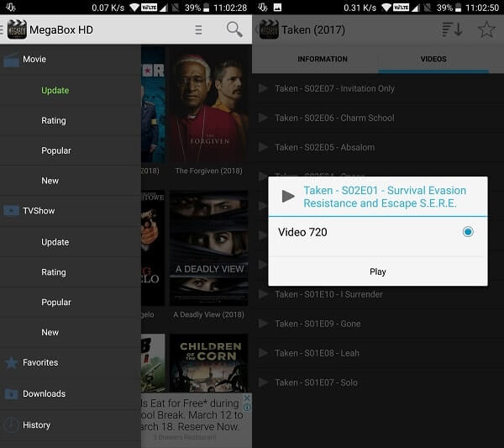
Task: Open episode Taken - S02E05 - Absalom
Action: point(378,147)
